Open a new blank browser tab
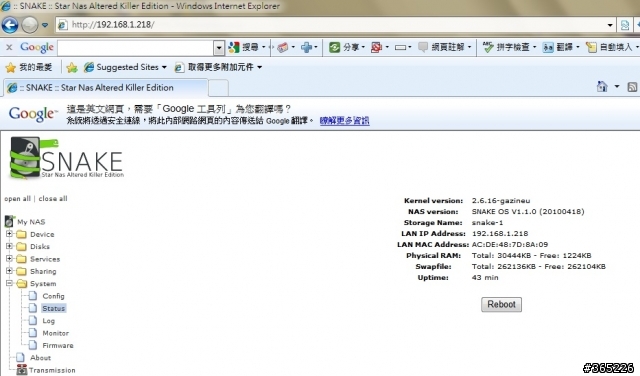The width and height of the screenshot is (640, 376). 218,88
